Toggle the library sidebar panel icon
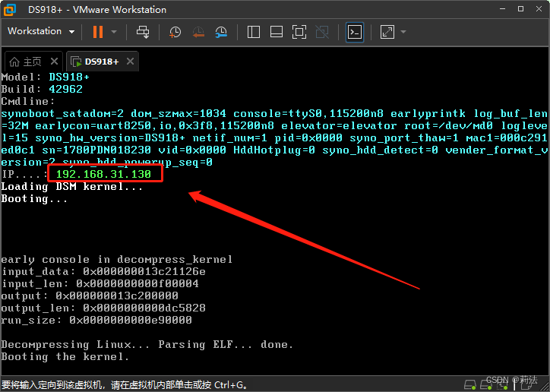This screenshot has width=550, height=392. pyautogui.click(x=254, y=32)
